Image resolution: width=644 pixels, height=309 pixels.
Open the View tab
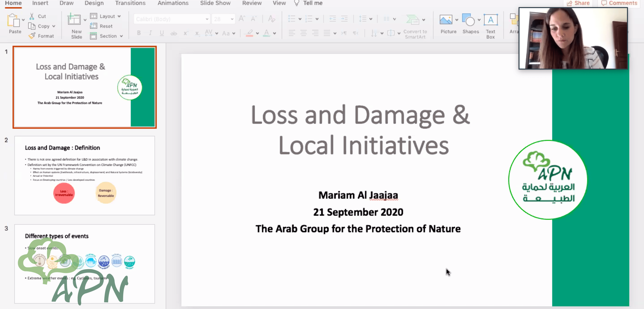(279, 3)
